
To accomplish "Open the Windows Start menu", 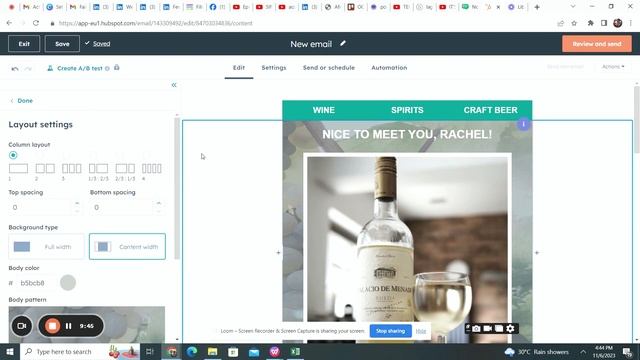I will 10,351.
